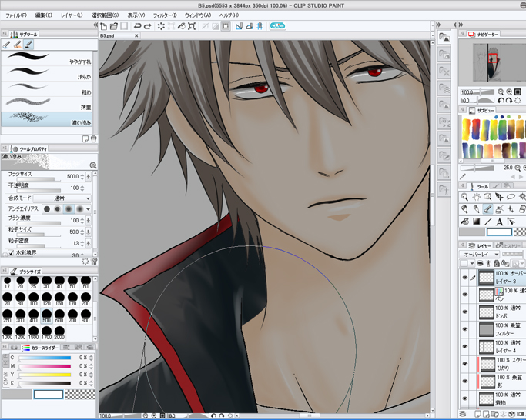Select the Gradient tool

(x=476, y=222)
